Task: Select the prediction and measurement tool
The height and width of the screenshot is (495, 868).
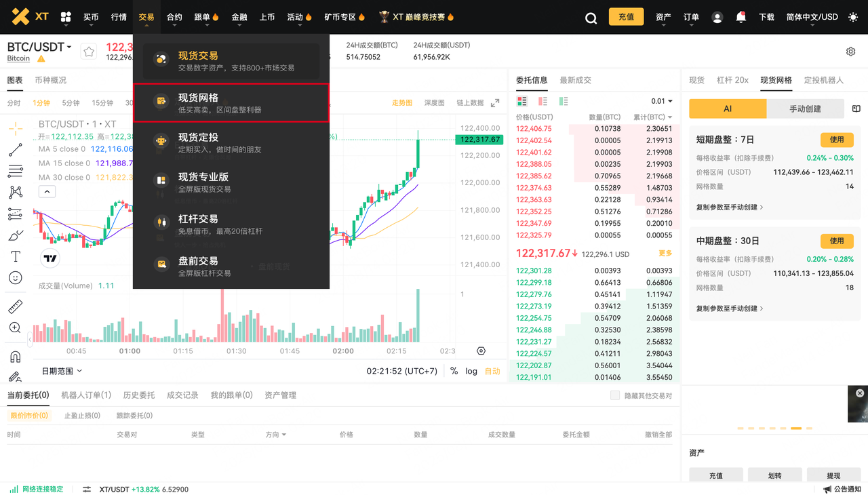Action: tap(15, 214)
